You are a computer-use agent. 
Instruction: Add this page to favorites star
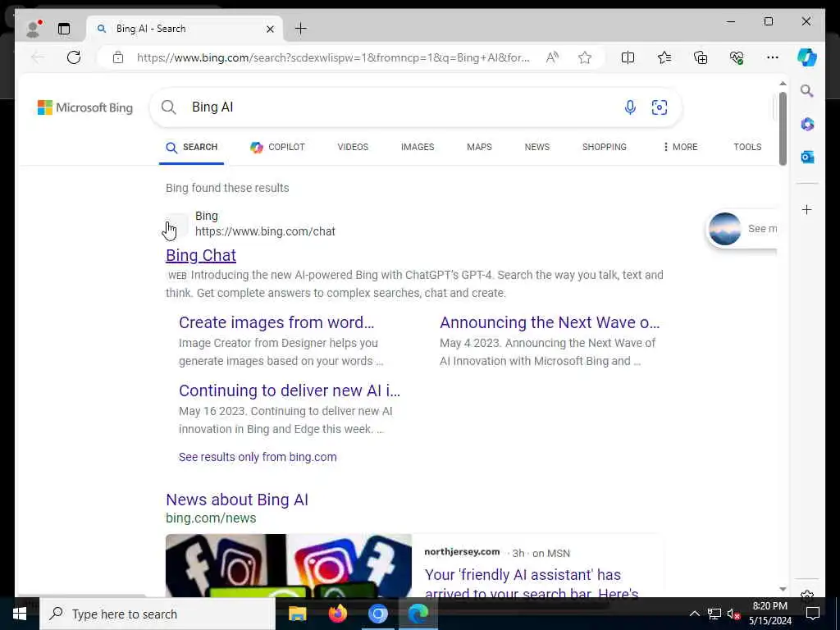[585, 57]
